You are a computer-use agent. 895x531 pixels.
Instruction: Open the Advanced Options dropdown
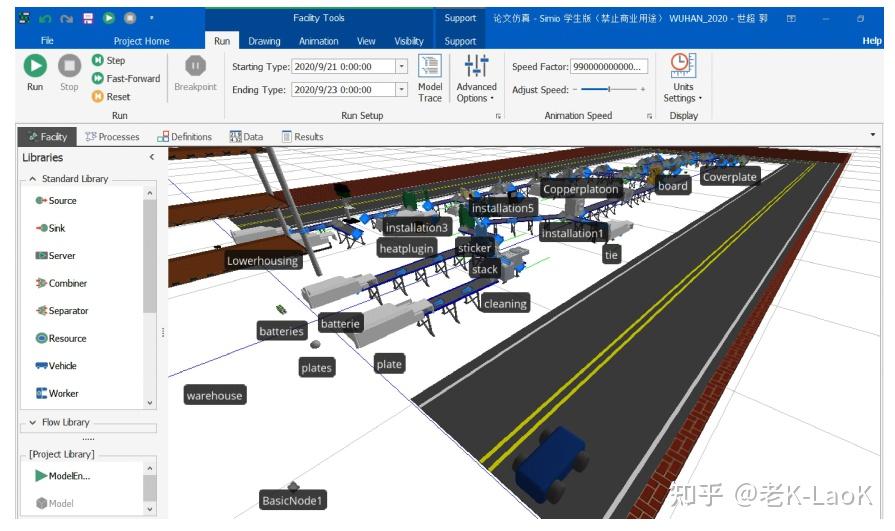click(476, 78)
